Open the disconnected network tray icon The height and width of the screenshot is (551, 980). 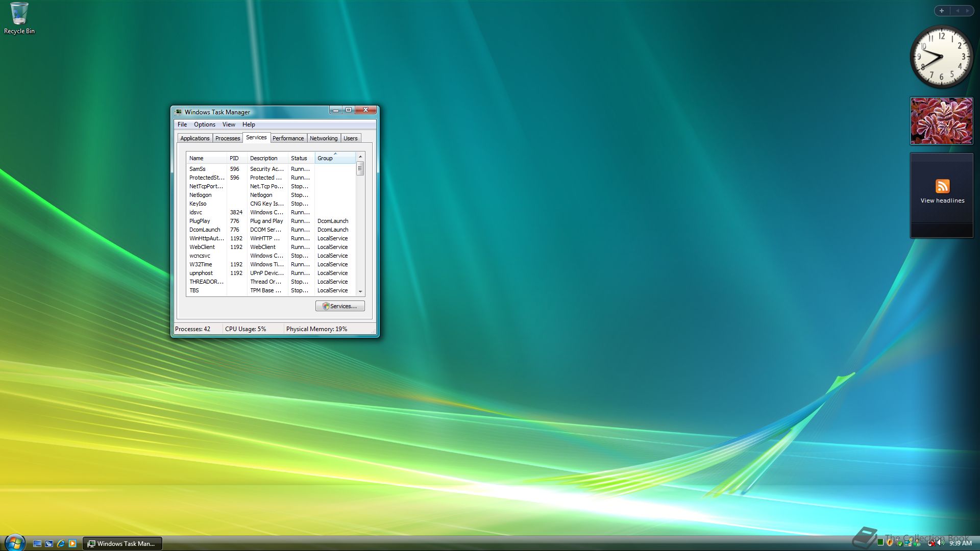click(x=932, y=542)
